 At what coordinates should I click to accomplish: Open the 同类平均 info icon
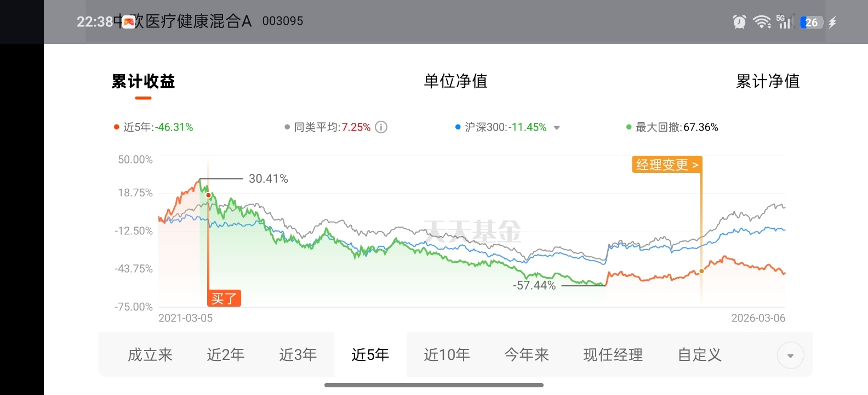[381, 127]
